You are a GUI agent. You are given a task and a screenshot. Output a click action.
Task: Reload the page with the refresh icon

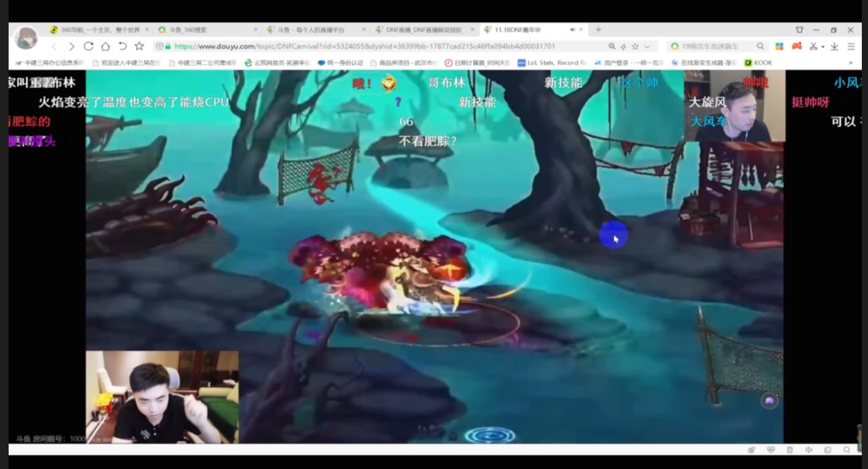pyautogui.click(x=89, y=46)
